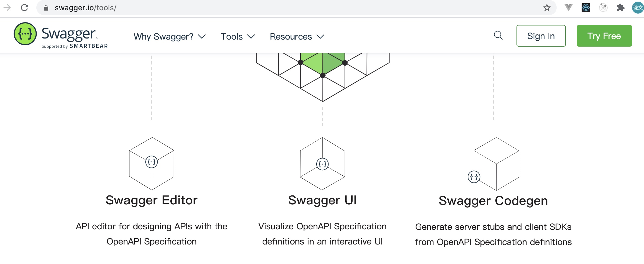Open the Vue devtools extension

(568, 8)
